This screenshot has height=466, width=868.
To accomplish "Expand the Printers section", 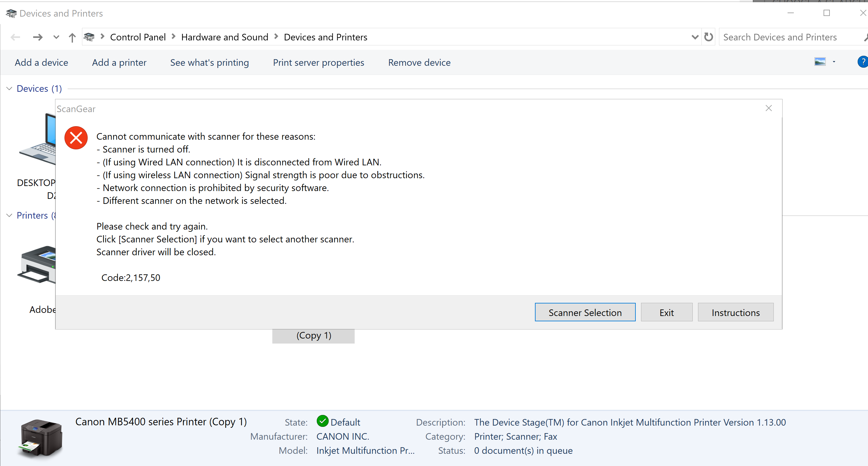I will click(10, 215).
